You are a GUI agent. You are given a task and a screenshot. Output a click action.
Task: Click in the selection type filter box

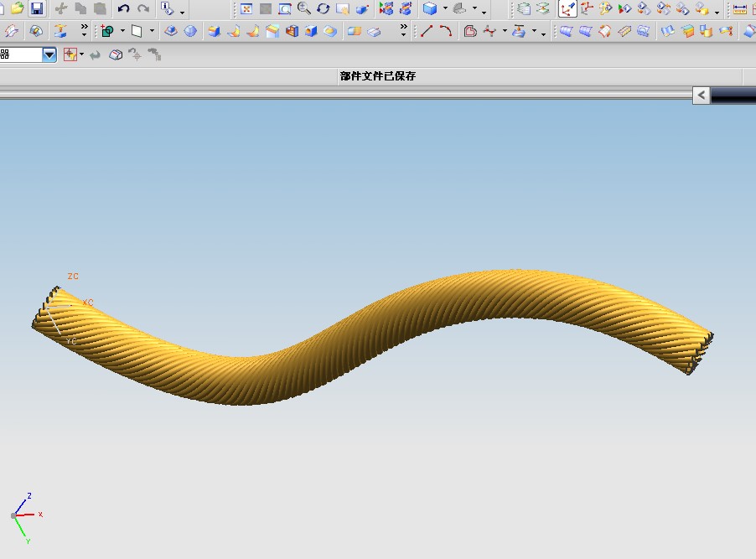20,54
